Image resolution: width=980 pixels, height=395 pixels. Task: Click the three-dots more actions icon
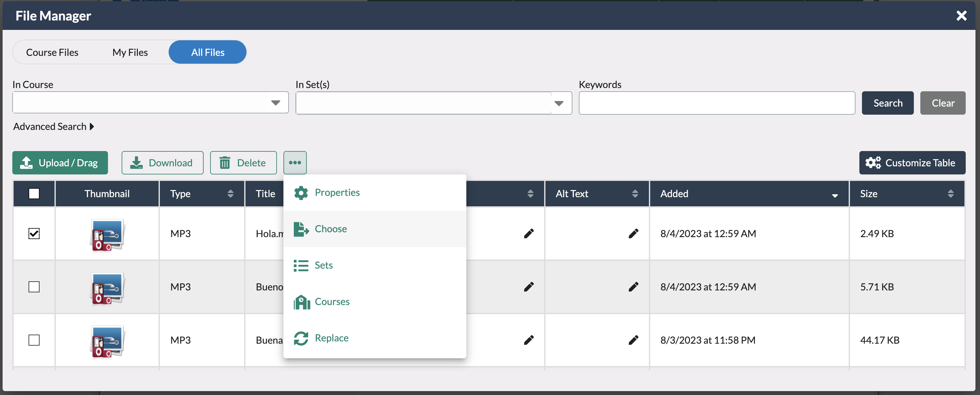tap(295, 163)
